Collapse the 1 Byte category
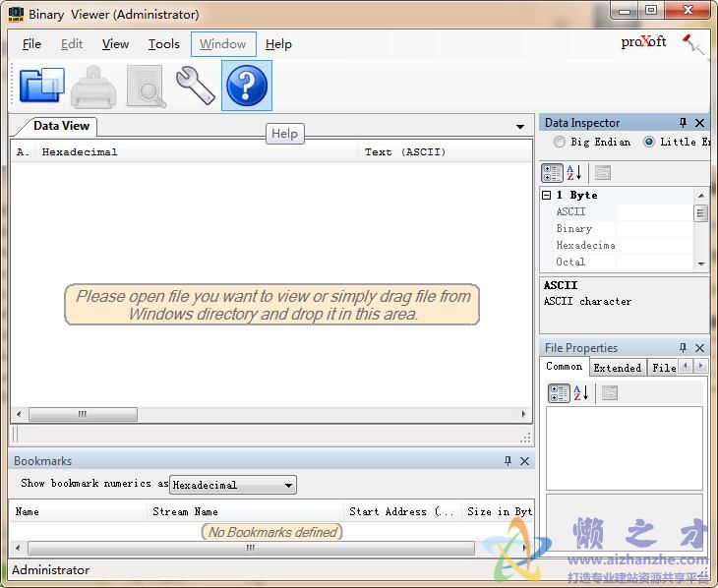This screenshot has width=718, height=588. click(x=546, y=195)
